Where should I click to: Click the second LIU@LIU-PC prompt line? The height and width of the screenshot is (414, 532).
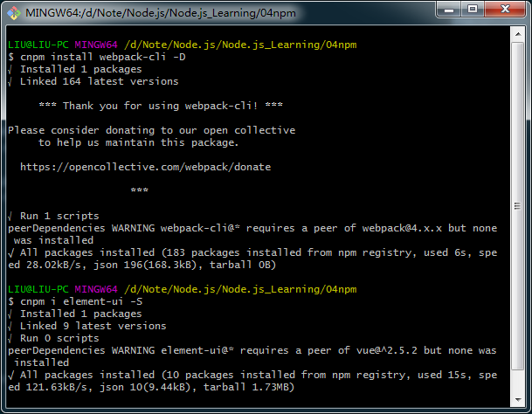tap(183, 289)
